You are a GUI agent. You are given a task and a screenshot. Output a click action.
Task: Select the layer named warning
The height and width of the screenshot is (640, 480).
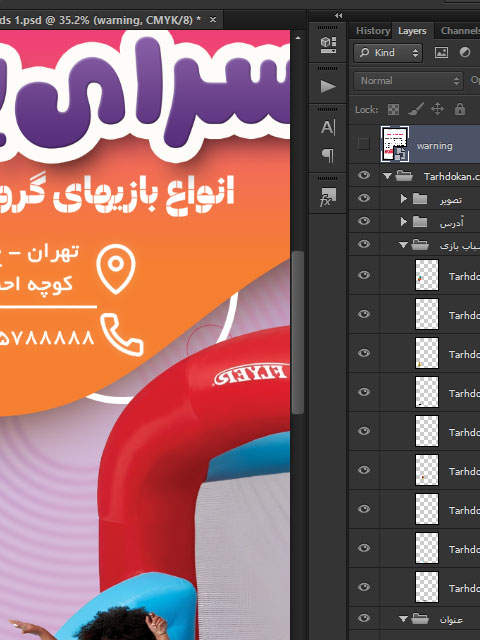[434, 146]
